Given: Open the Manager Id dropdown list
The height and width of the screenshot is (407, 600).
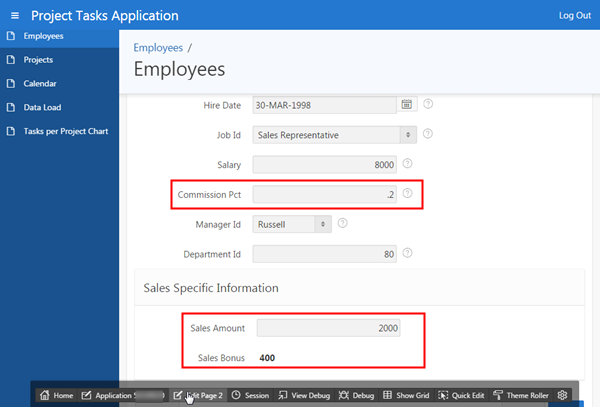Looking at the screenshot, I should coord(292,224).
